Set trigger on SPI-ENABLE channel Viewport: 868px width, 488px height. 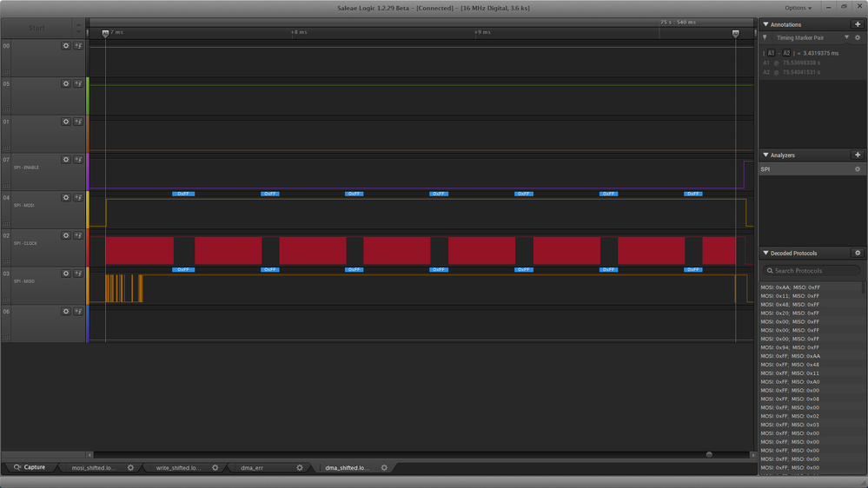[78, 160]
